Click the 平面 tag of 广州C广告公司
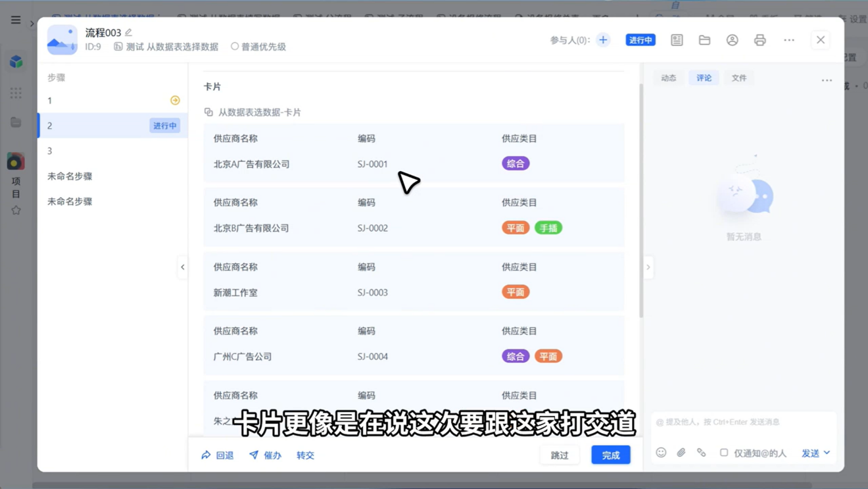This screenshot has width=868, height=489. tap(548, 357)
